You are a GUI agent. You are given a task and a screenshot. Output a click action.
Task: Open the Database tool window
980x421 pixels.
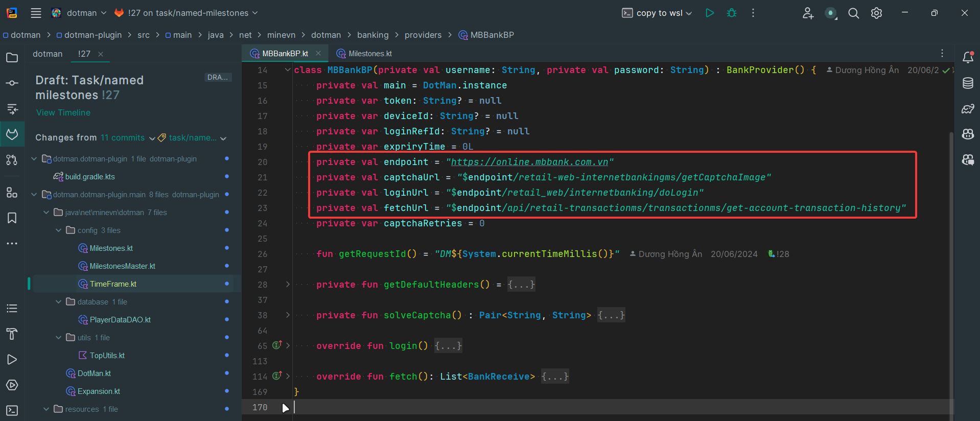[968, 83]
